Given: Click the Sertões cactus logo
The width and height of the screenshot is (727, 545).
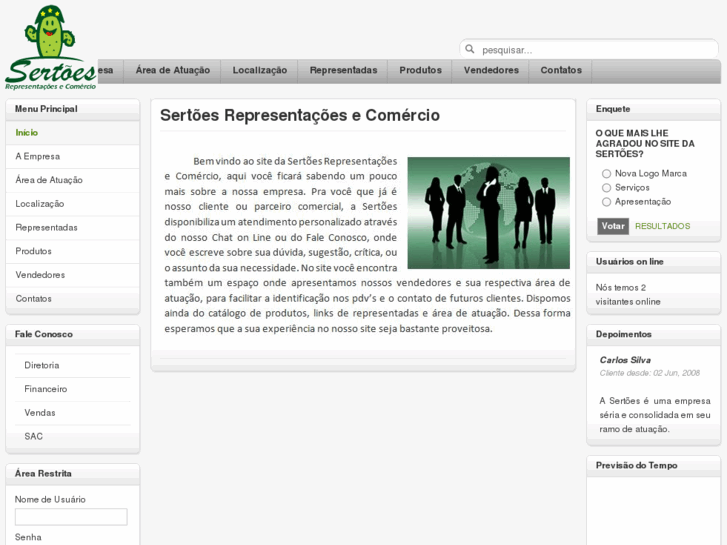Looking at the screenshot, I should pos(51,47).
